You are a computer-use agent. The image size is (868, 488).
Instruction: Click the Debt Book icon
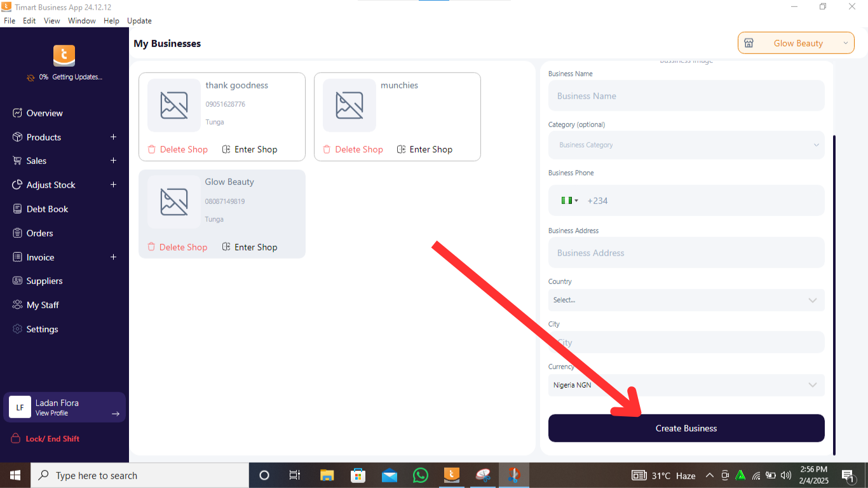(x=18, y=209)
